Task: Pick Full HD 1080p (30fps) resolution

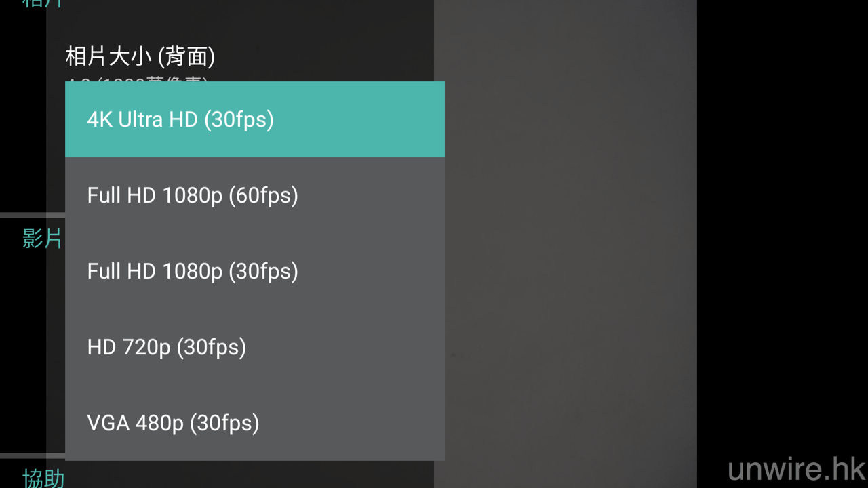Action: click(x=254, y=272)
